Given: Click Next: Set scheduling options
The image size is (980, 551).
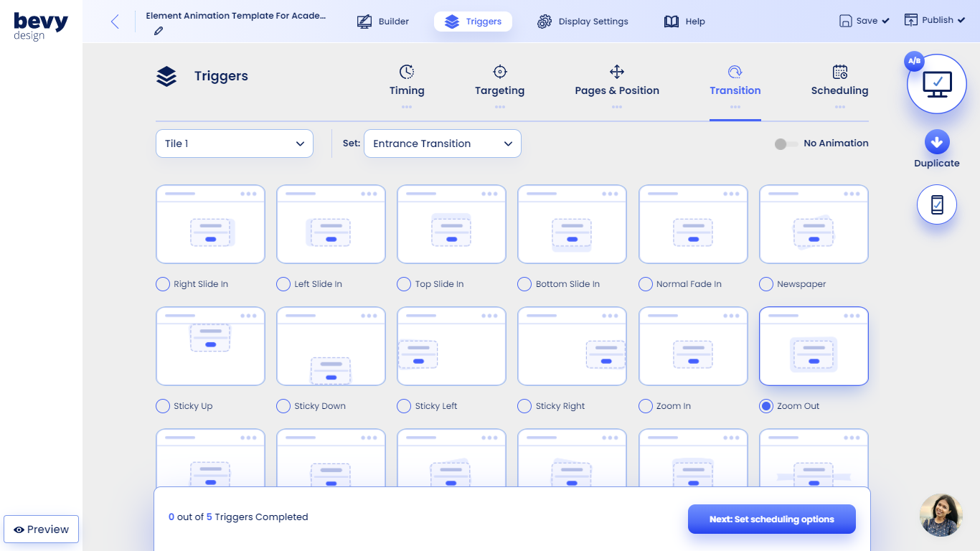Looking at the screenshot, I should [x=771, y=519].
